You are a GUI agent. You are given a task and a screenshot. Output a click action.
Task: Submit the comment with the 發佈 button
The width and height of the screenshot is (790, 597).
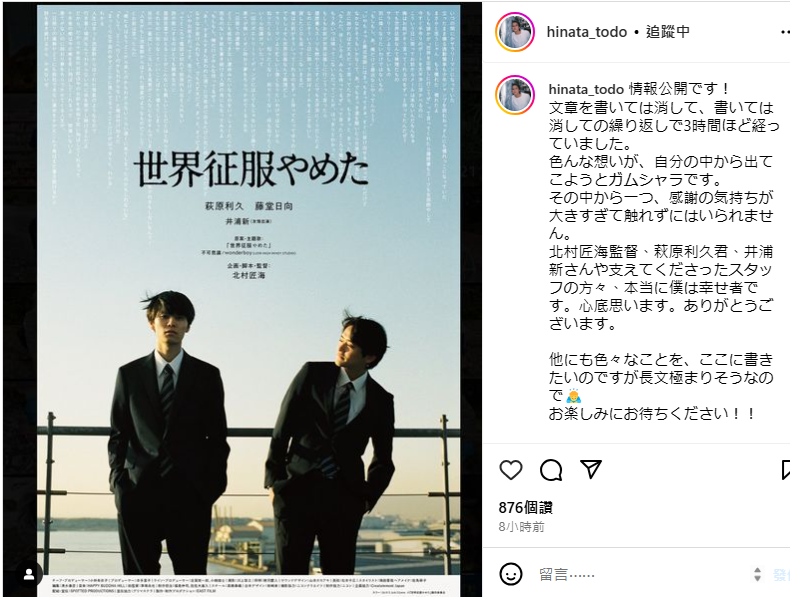click(x=781, y=574)
